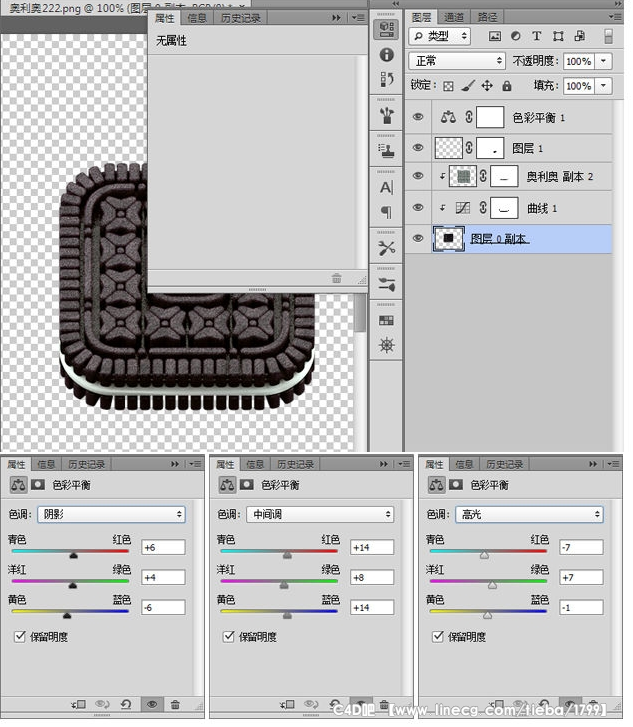This screenshot has width=633, height=727.
Task: Hide the 奥利奥 副本 2 layer
Action: 418,176
